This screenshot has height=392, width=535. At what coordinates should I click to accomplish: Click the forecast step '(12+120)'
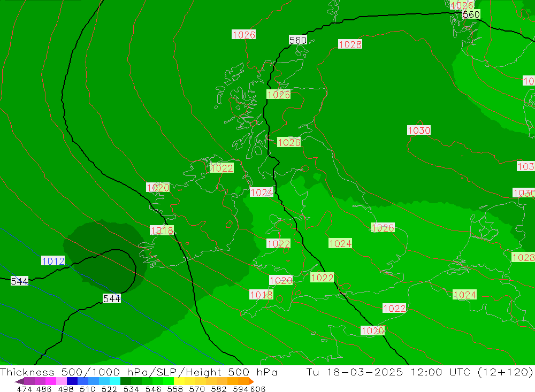[x=505, y=372]
